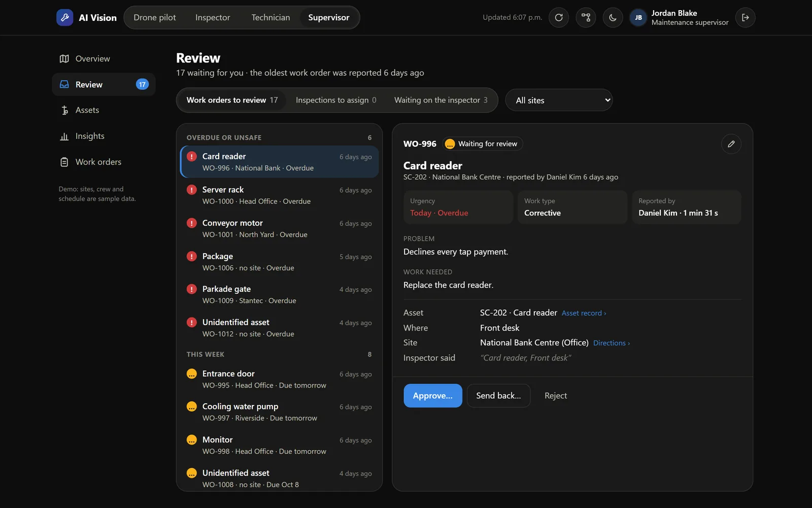
Task: Open the Asset record link
Action: pyautogui.click(x=584, y=313)
